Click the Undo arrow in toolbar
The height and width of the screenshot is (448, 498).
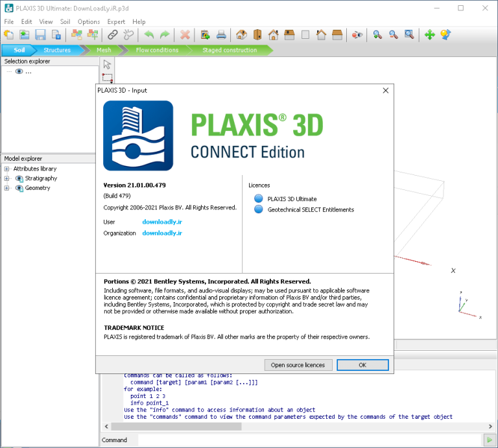148,34
